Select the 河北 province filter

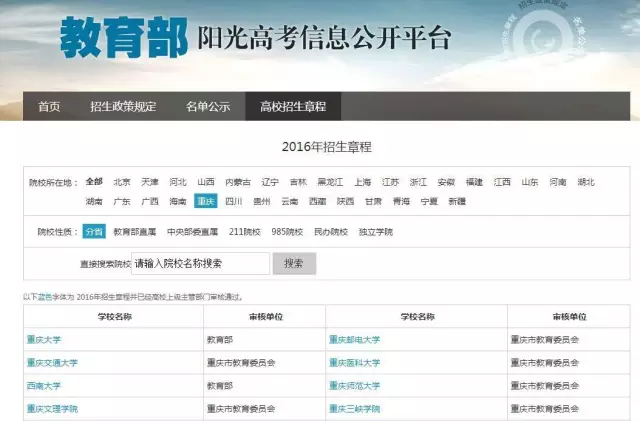178,182
